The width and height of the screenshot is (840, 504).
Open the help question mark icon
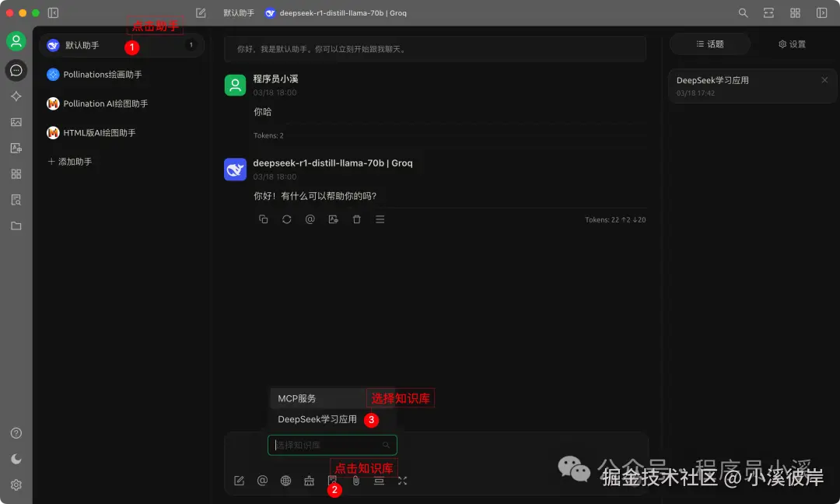(x=16, y=432)
